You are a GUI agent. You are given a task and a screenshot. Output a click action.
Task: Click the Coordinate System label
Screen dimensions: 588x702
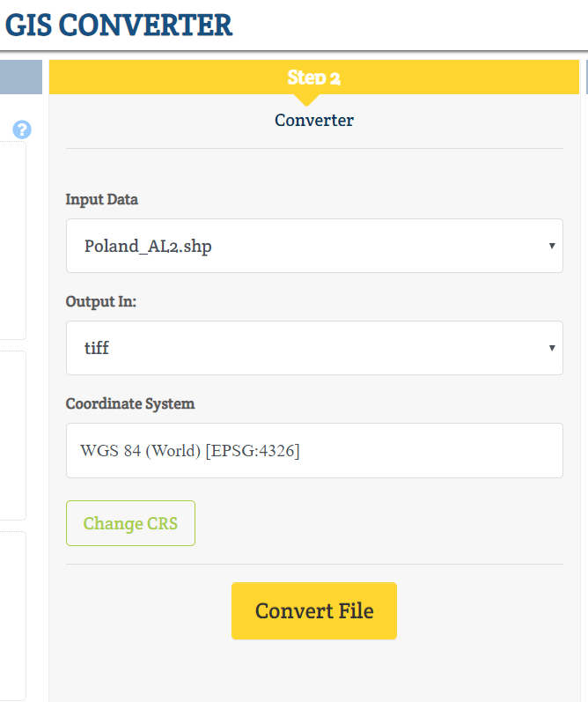pyautogui.click(x=130, y=403)
